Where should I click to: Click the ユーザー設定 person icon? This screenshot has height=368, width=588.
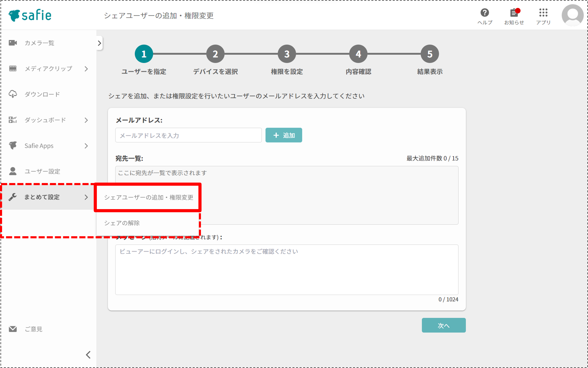[x=13, y=171]
